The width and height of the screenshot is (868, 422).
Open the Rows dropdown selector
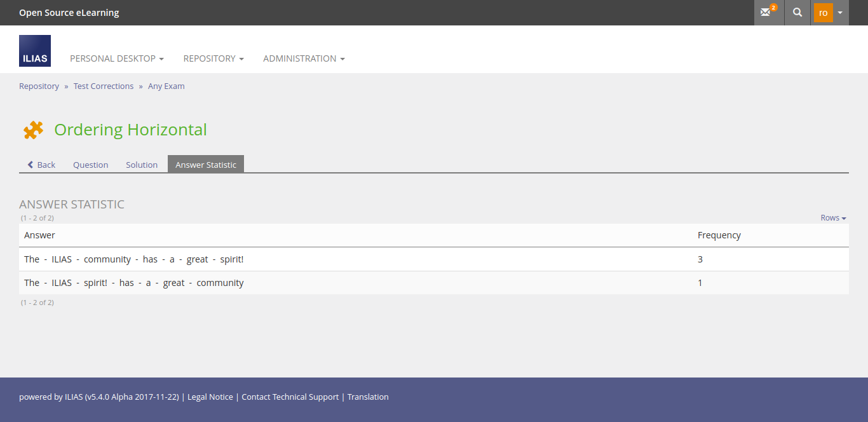pyautogui.click(x=833, y=217)
